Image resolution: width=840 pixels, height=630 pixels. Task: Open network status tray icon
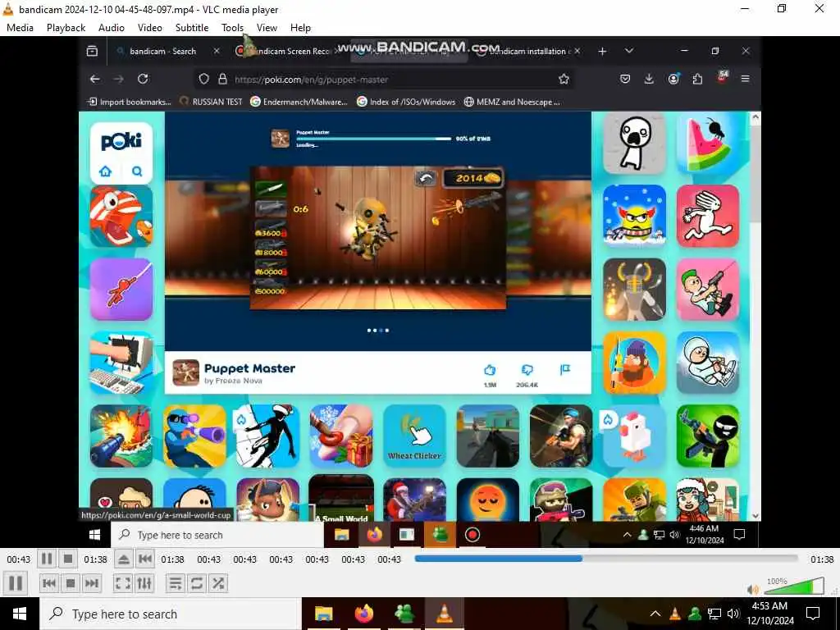(714, 614)
